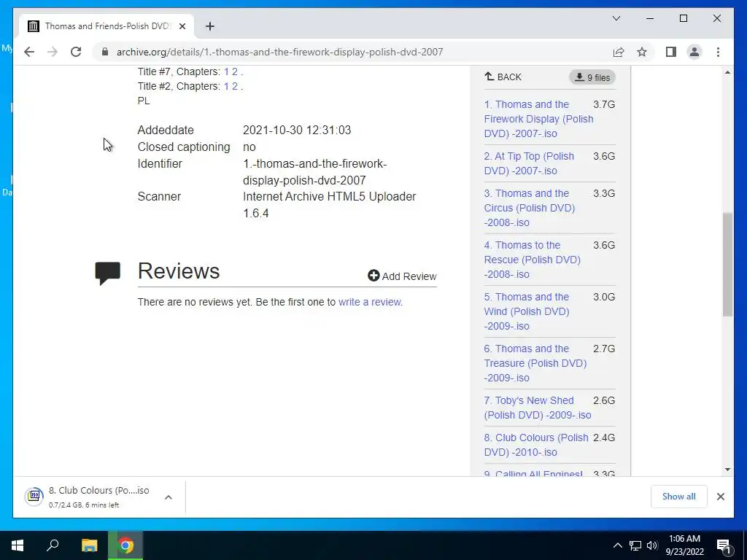Open Title #7 chapter 1 link
Image resolution: width=747 pixels, height=560 pixels.
[226, 71]
